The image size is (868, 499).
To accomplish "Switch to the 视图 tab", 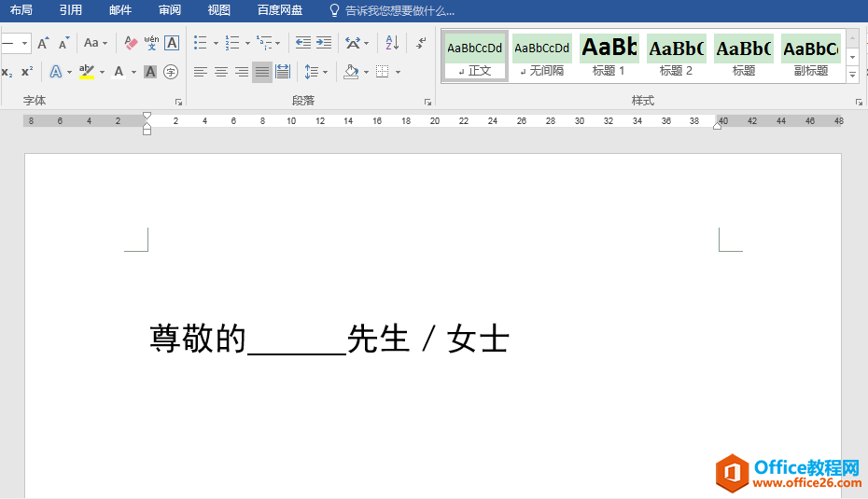I will [x=218, y=10].
